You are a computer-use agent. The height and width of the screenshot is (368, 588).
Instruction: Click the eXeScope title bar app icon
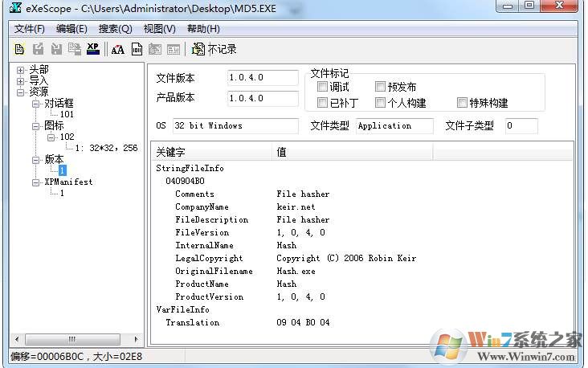click(x=15, y=7)
